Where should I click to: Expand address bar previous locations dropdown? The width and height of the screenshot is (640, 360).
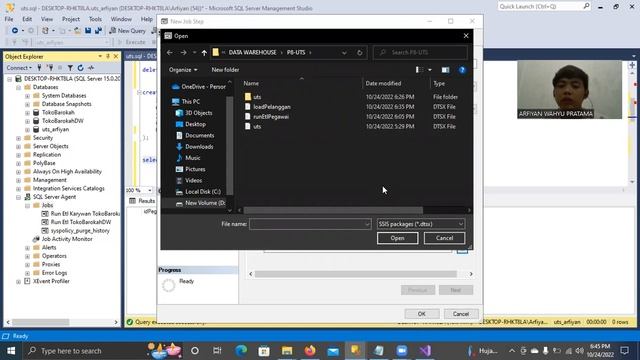(344, 53)
